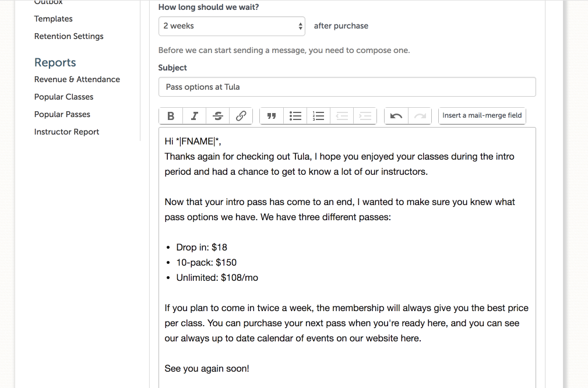Apply strikethrough formatting

pos(217,116)
